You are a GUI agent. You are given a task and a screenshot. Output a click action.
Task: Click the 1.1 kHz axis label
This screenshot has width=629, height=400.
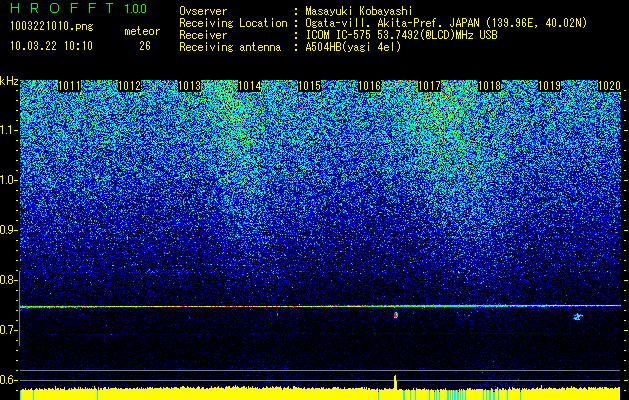tap(9, 130)
